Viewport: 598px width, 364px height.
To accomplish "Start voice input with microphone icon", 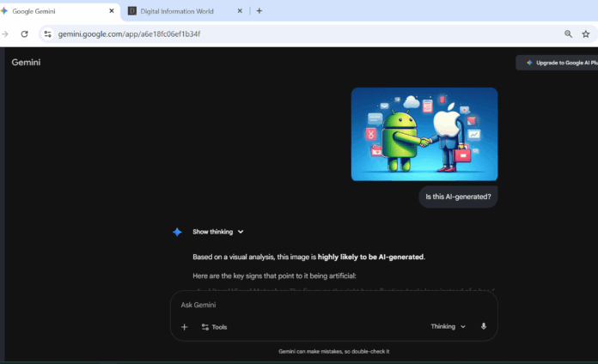I will tap(483, 326).
